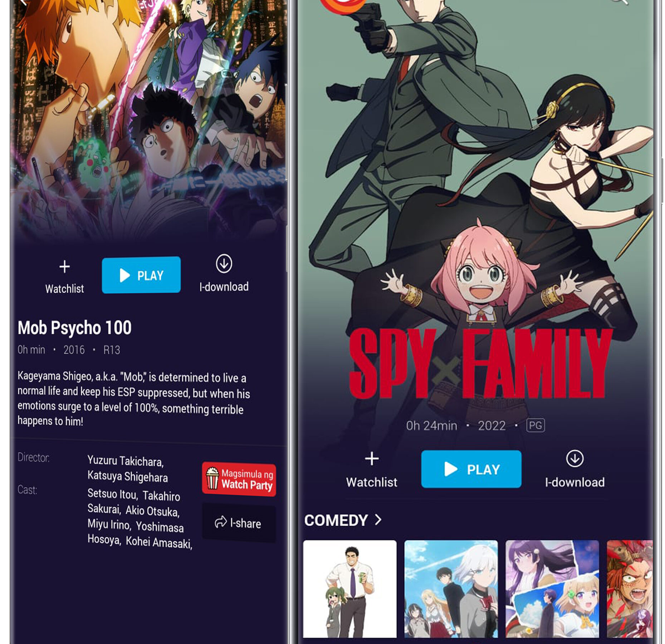Tap the Mob Psycho 100 title
The width and height of the screenshot is (665, 644).
pos(75,328)
